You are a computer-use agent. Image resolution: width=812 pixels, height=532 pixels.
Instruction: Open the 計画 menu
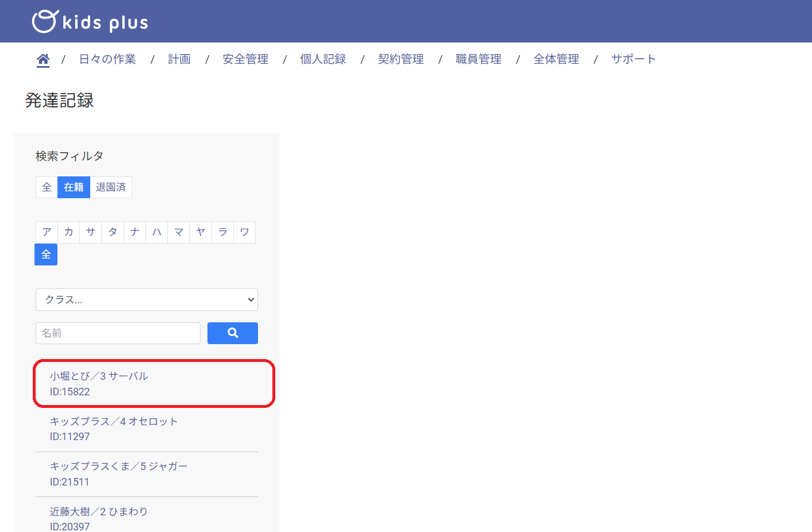(x=179, y=59)
